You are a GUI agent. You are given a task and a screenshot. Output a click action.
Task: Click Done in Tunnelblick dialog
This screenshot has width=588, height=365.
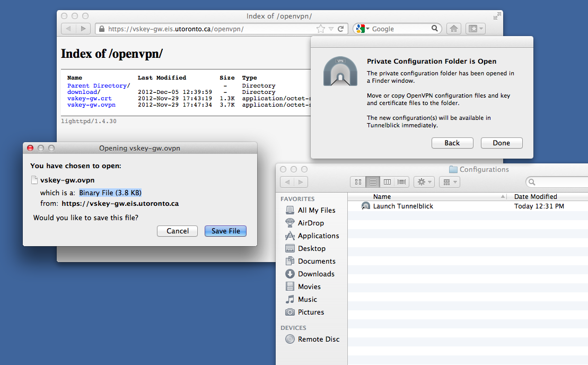[x=502, y=143]
